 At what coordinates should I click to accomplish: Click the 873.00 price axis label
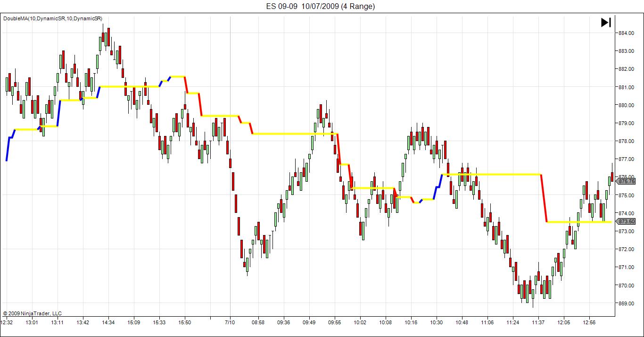(626, 231)
